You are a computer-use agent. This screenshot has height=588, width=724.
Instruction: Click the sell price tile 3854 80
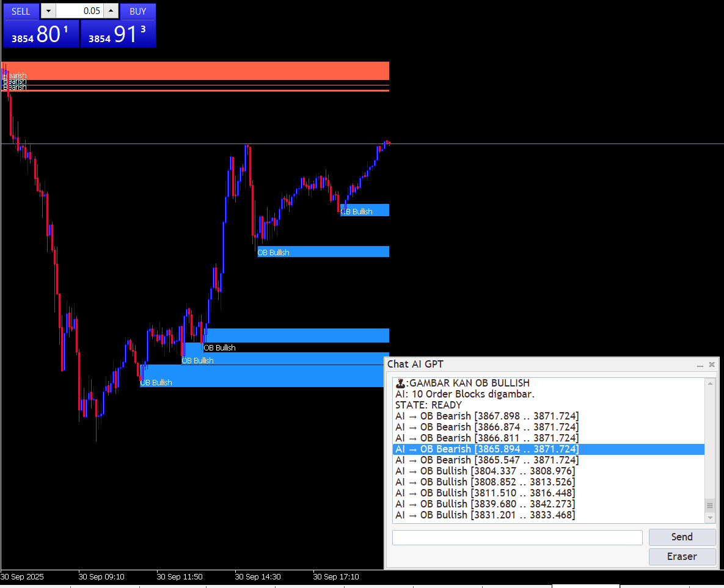tap(41, 34)
